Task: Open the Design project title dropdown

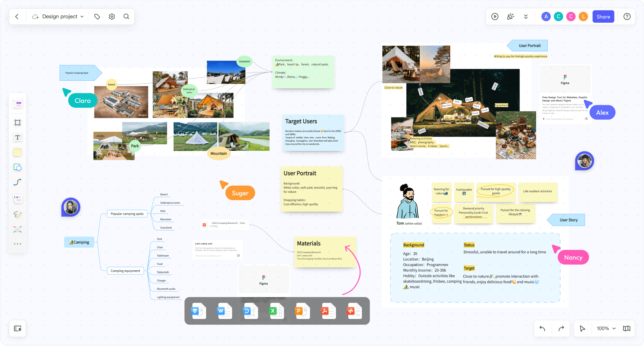Action: (82, 16)
